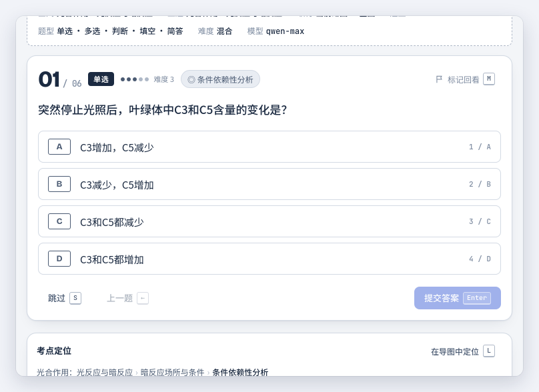This screenshot has height=392, width=539.
Task: Click the 3 / C shortcut hint
Action: [x=480, y=221]
